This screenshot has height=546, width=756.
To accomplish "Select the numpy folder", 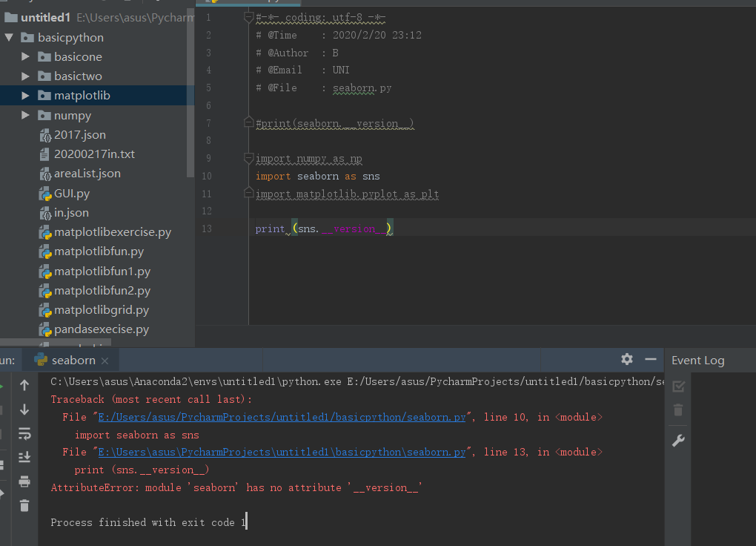I will [x=73, y=116].
